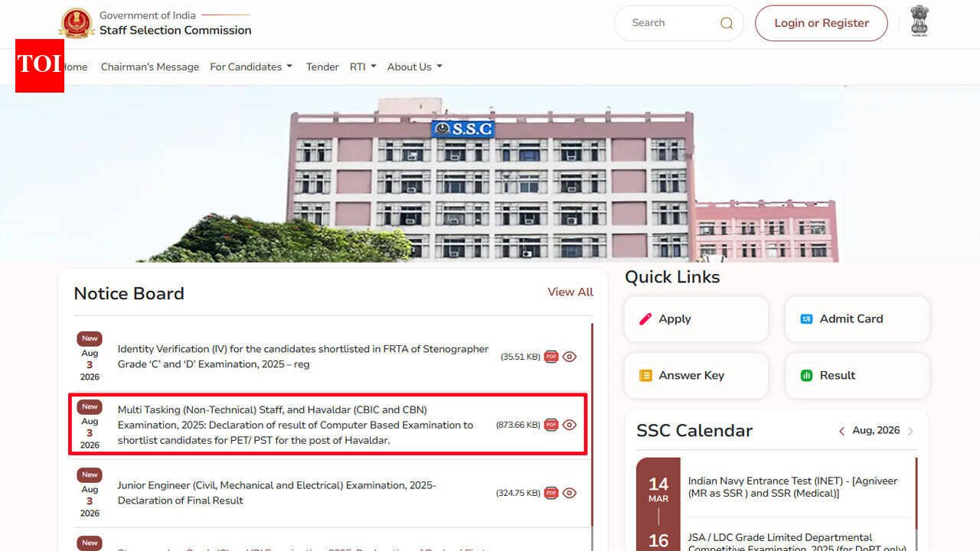Viewport: 980px width, 551px height.
Task: Open PDF icon for Multi Tasking Staff notice
Action: pos(551,425)
